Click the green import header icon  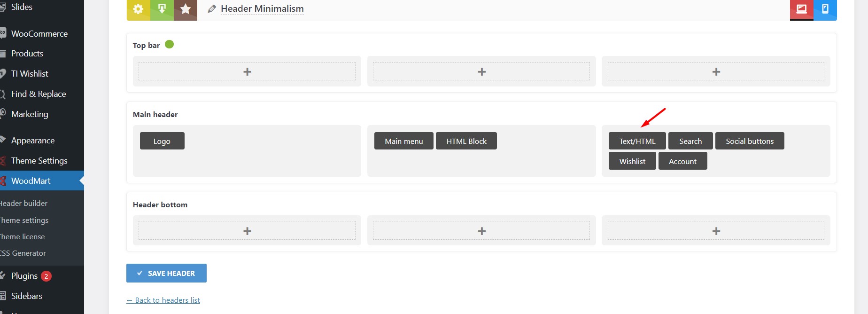point(162,9)
